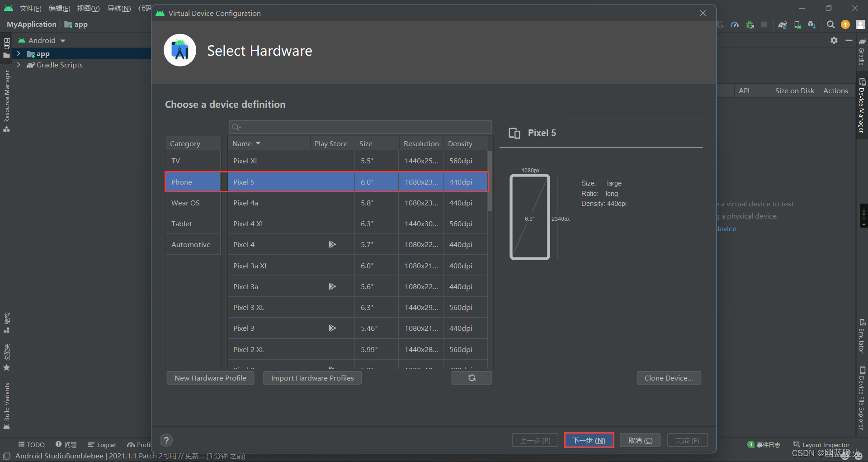Open the 视图(V) menu
Screen dimensions: 868x462
click(88, 9)
